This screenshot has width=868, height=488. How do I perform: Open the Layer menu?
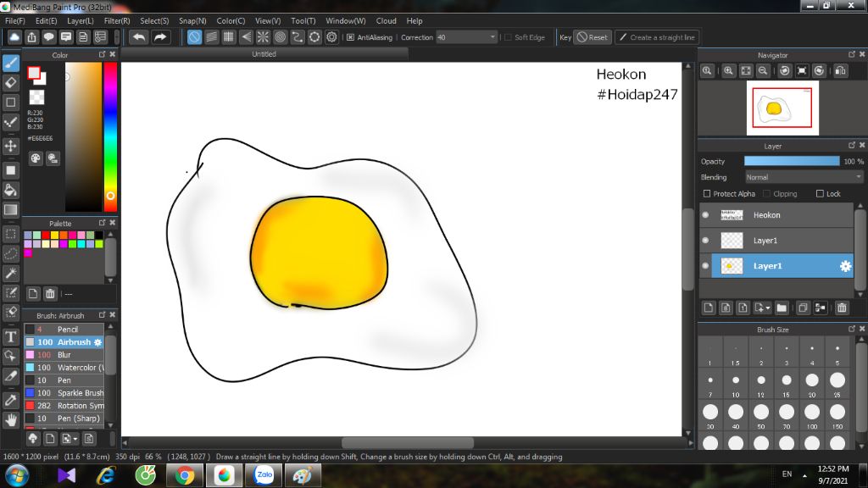click(81, 20)
